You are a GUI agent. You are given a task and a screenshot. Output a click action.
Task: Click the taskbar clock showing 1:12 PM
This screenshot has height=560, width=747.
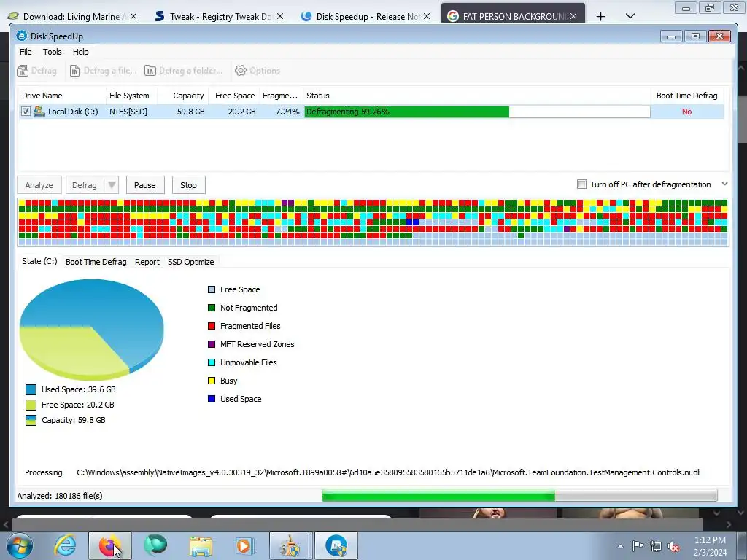click(710, 546)
